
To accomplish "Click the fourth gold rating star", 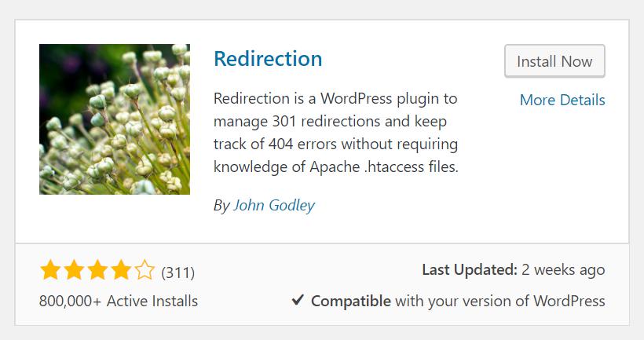I will point(121,270).
